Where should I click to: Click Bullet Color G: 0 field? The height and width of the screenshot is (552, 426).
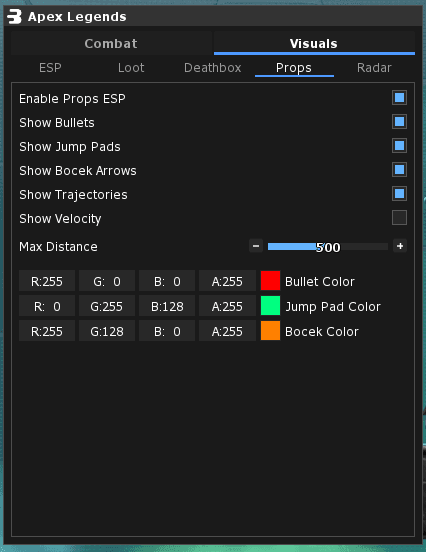pyautogui.click(x=107, y=281)
